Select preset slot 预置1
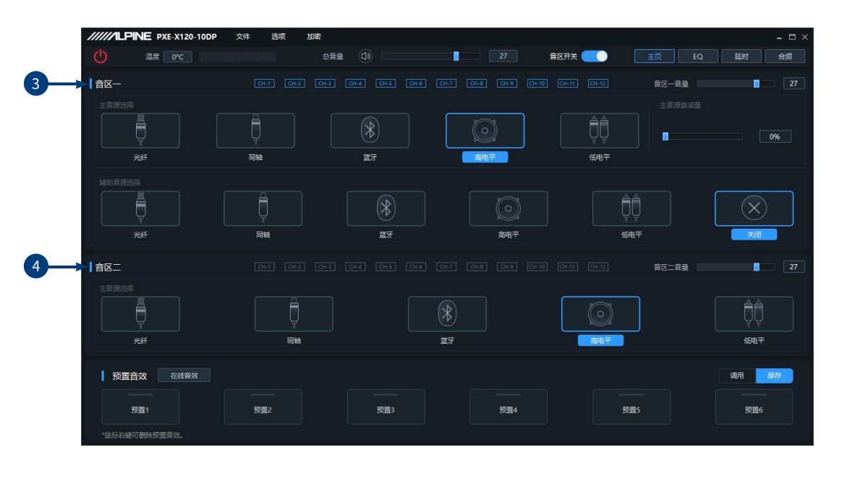The image size is (868, 500). pos(140,407)
